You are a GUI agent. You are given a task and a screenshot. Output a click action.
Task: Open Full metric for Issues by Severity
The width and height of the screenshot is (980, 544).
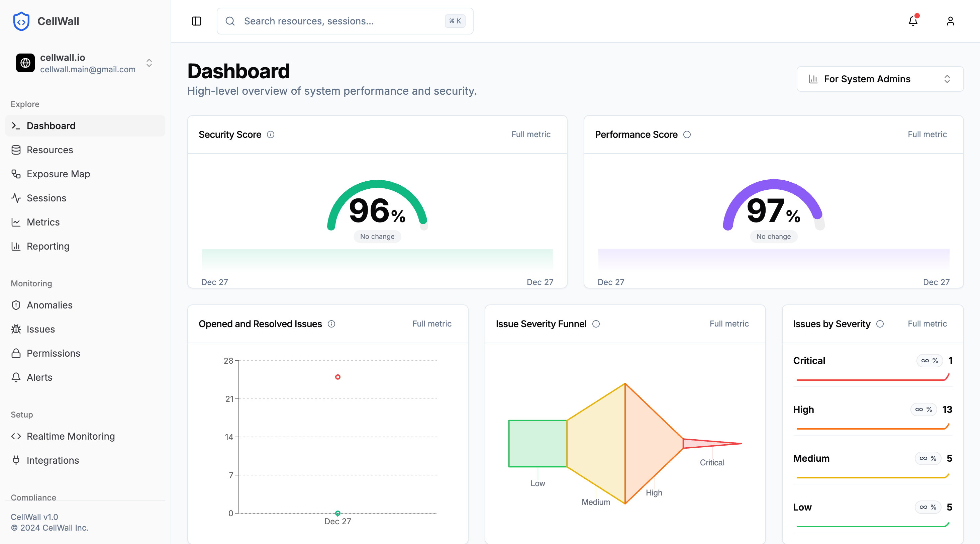(927, 324)
